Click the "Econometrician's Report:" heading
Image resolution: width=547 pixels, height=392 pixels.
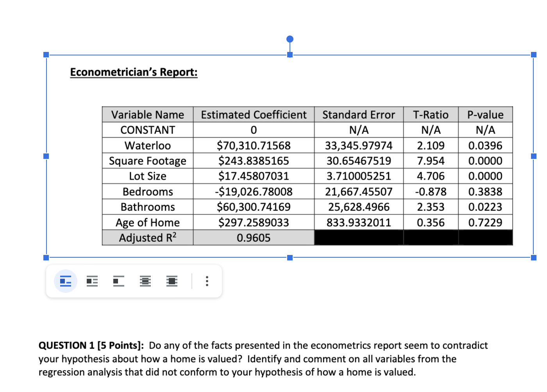(134, 72)
